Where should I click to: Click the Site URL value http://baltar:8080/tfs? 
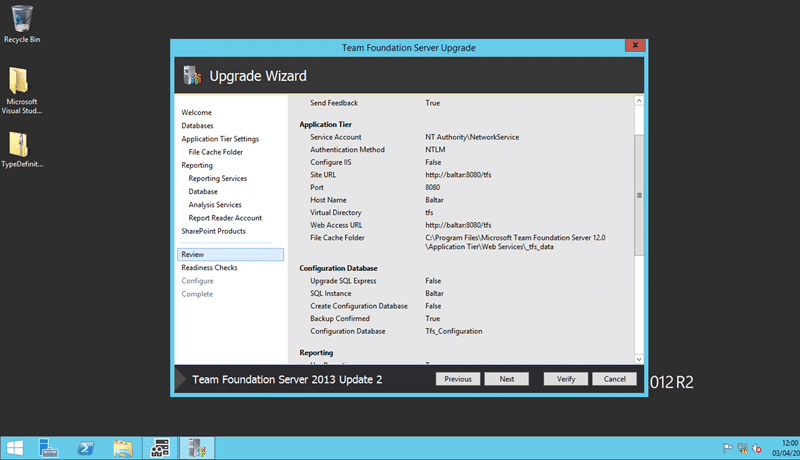pos(458,175)
